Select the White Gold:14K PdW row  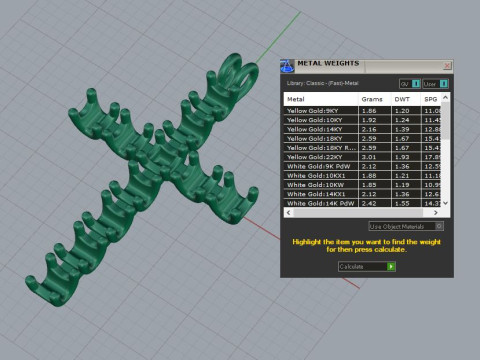362,203
